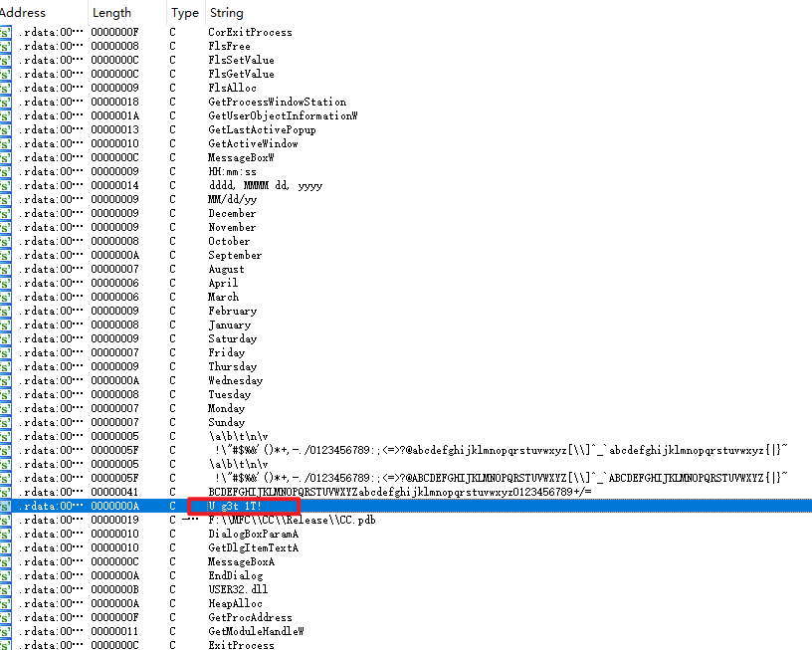Screen dimensions: 812x650
Task: Click the string icon beside January row
Action: [5, 325]
